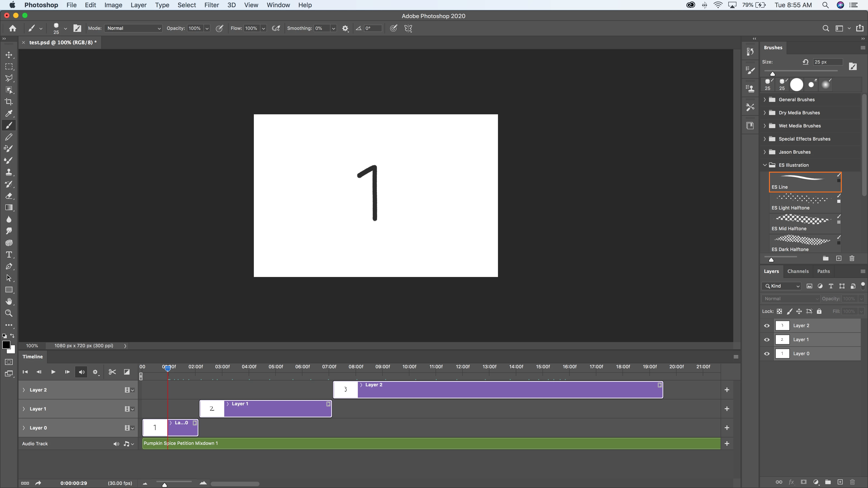Mute the Audio Track speaker icon
This screenshot has height=488, width=868.
(116, 444)
